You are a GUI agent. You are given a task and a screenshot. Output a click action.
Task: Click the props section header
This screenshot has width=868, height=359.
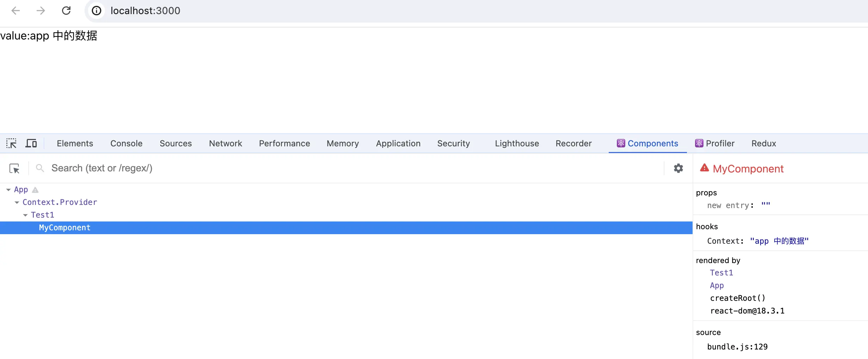[x=706, y=193]
